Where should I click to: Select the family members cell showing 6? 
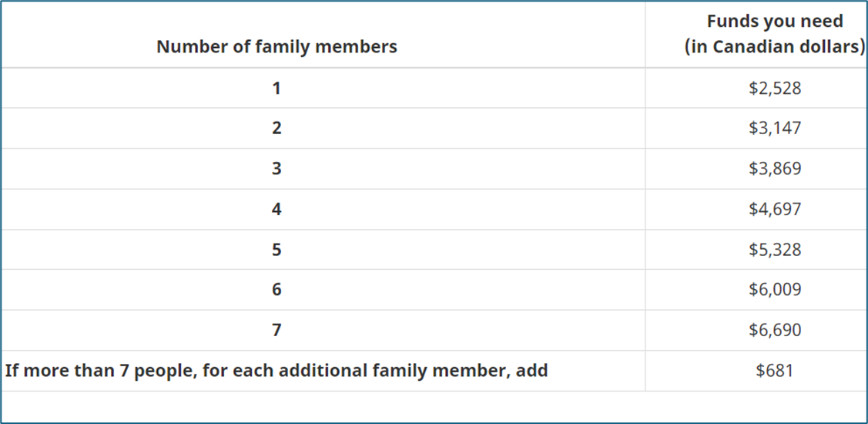tap(276, 290)
